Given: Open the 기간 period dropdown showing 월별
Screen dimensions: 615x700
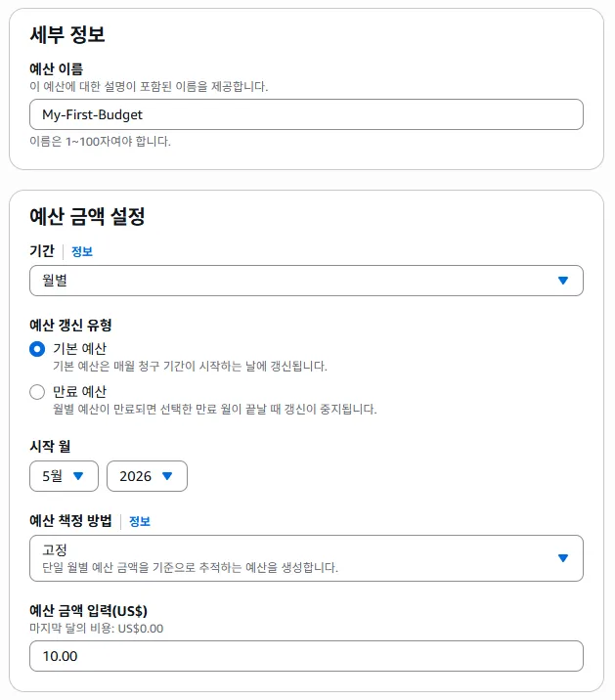Looking at the screenshot, I should (x=306, y=281).
